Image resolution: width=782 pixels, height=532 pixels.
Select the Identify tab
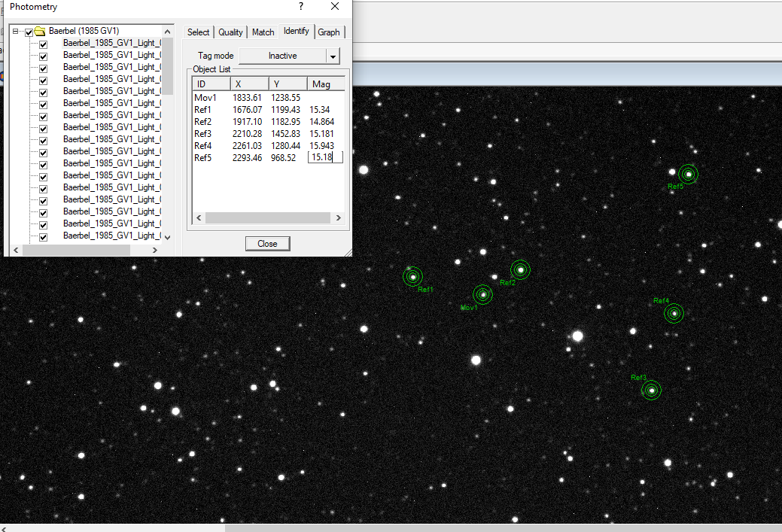coord(297,31)
